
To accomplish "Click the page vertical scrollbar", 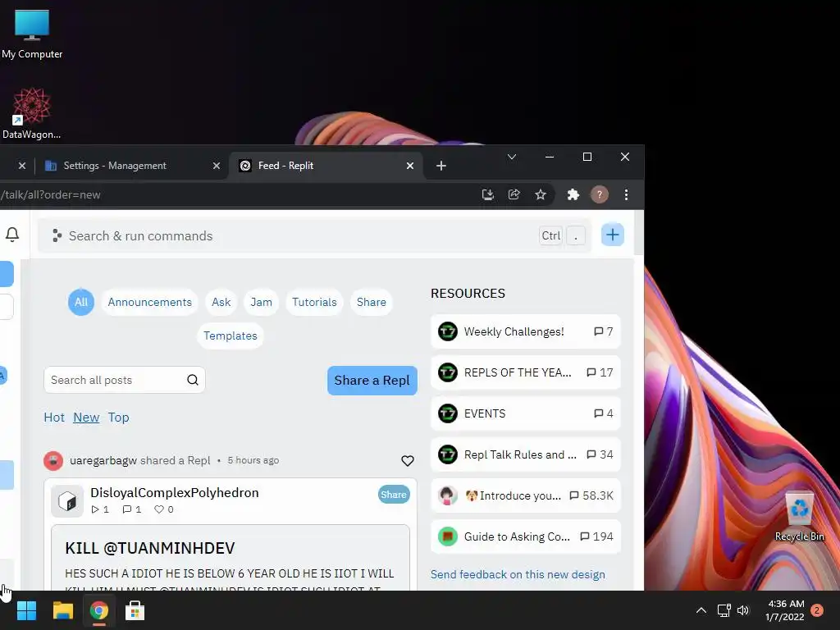I will coord(638,232).
